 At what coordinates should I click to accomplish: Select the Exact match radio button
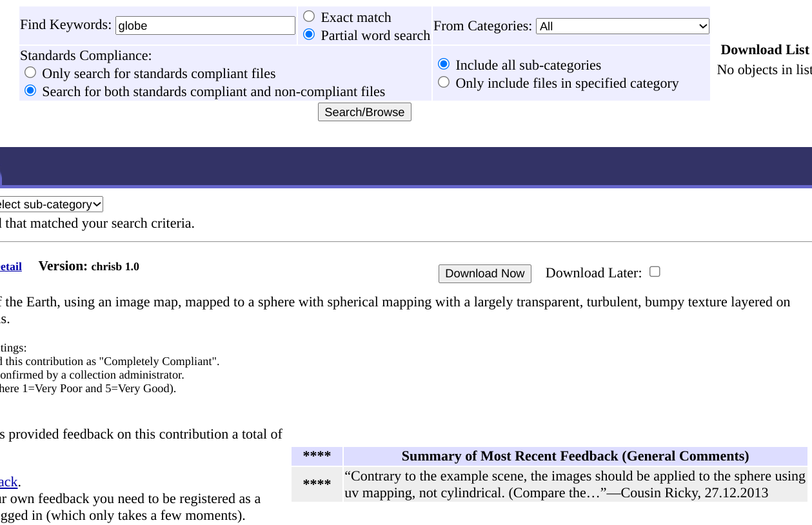tap(309, 17)
